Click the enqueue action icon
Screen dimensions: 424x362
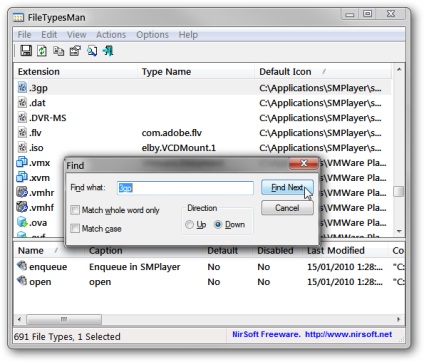[x=22, y=266]
